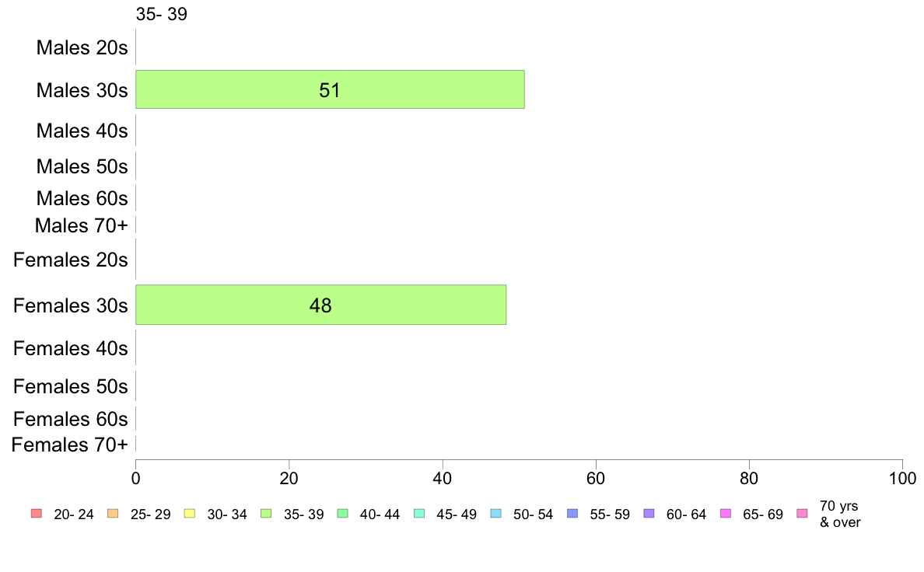Screen dimensions: 924x572
Task: Click the 40-44 legend swatch
Action: [343, 513]
